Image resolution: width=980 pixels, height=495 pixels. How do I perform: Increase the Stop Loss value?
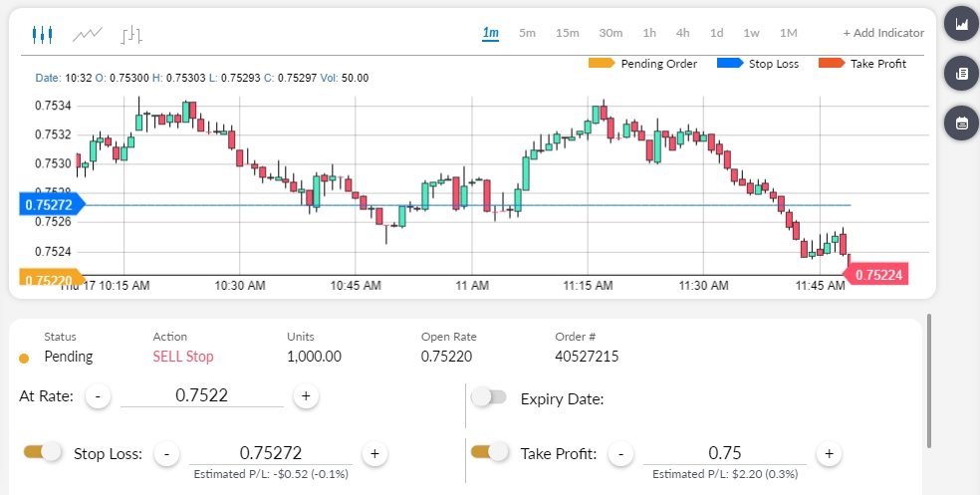[374, 454]
